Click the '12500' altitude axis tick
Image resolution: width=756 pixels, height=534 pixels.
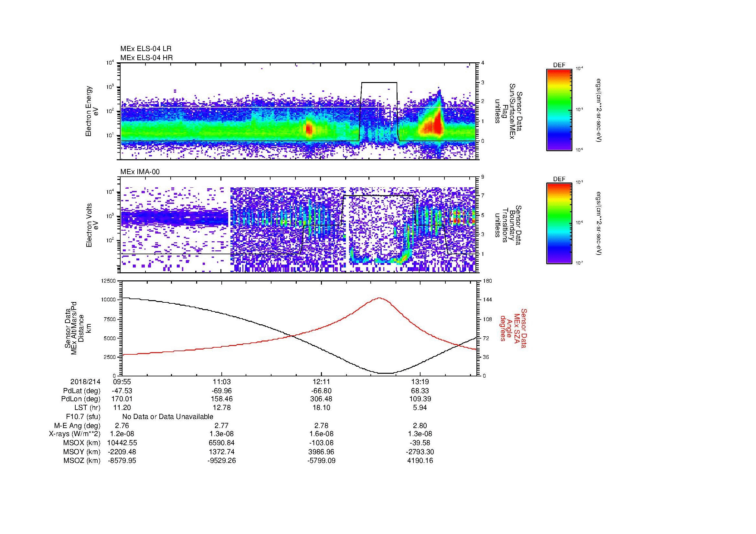(108, 281)
